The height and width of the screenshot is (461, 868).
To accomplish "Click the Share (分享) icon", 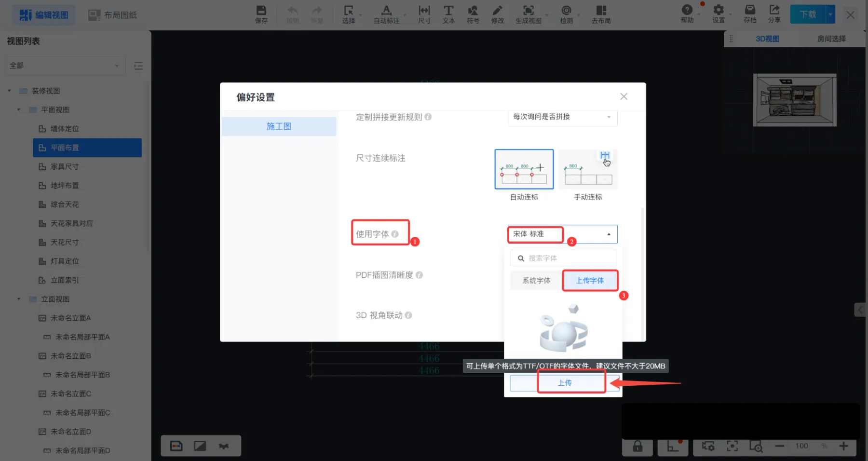I will pyautogui.click(x=774, y=14).
